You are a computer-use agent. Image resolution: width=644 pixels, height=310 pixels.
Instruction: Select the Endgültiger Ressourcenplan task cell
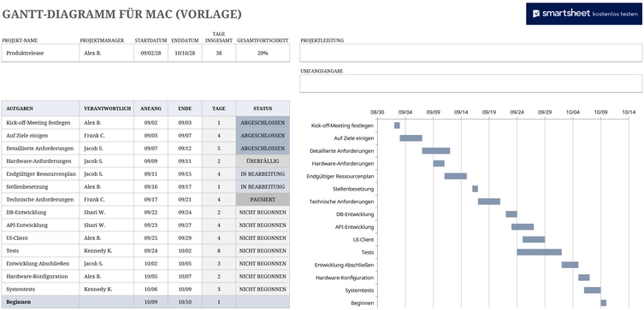(x=40, y=174)
